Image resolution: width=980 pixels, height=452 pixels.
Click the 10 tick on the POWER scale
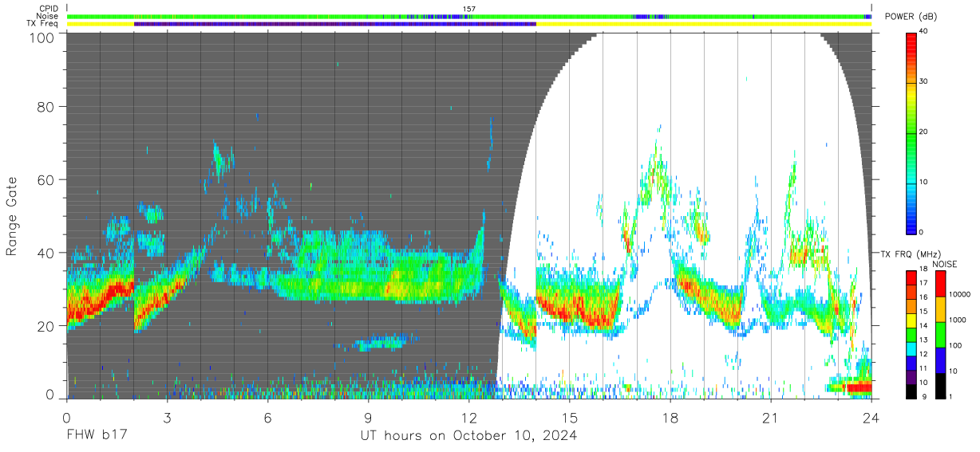(x=924, y=183)
